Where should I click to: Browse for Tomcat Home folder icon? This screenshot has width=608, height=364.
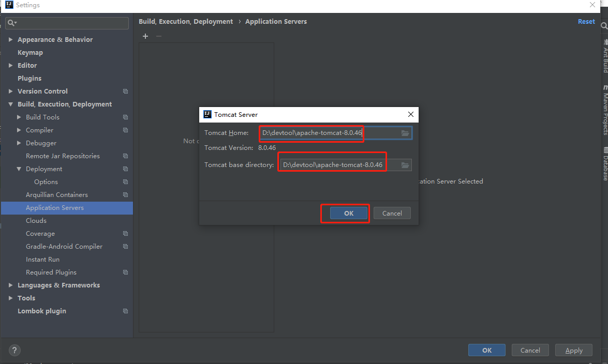[405, 133]
